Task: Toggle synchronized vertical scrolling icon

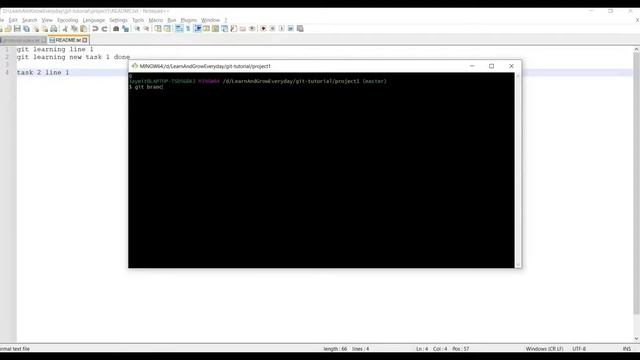Action: tap(158, 29)
